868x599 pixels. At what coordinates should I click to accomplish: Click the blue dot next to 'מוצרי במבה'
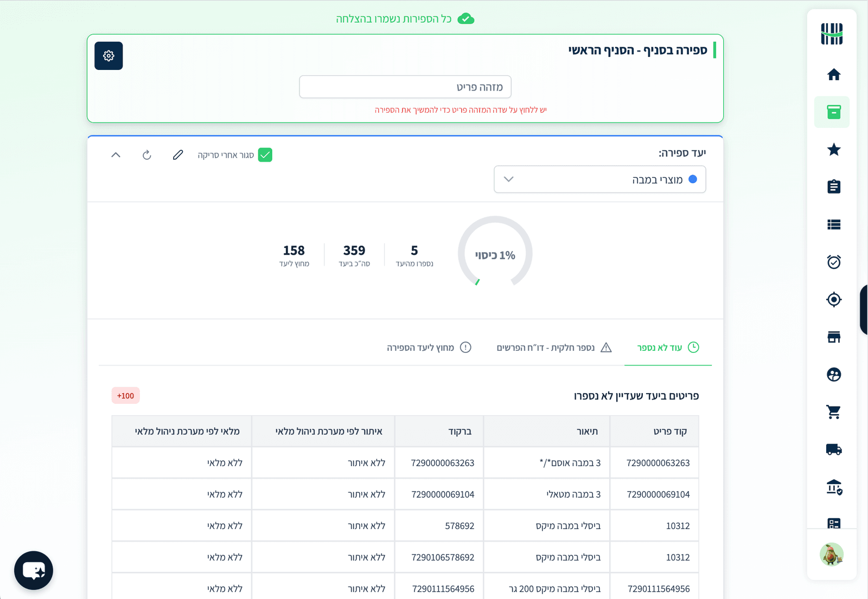pyautogui.click(x=693, y=179)
